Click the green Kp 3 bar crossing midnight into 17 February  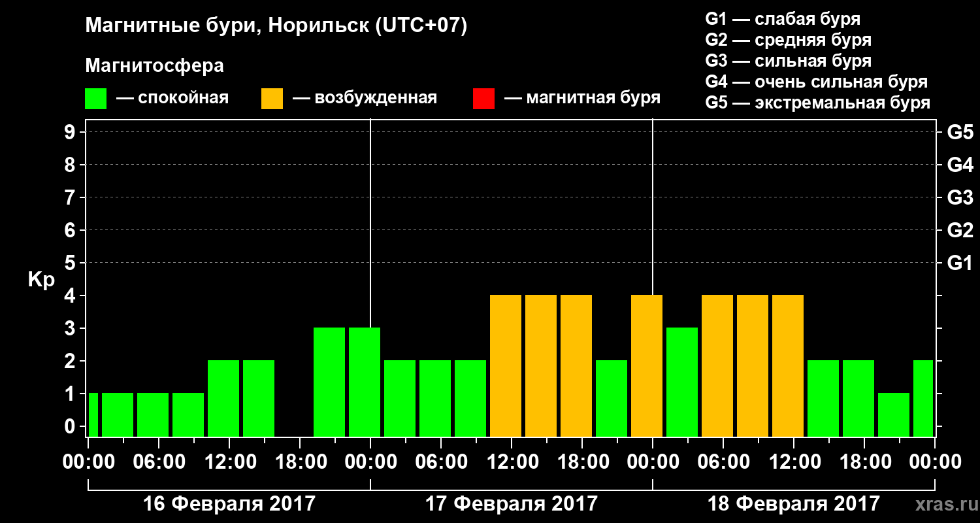365,382
